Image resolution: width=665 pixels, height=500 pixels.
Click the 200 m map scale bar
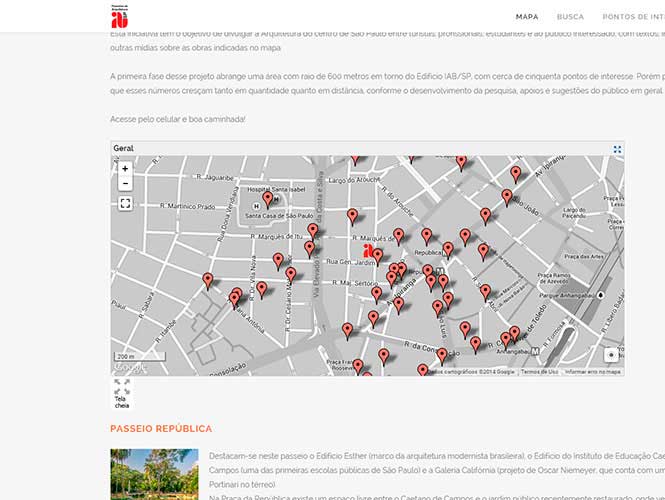point(140,357)
